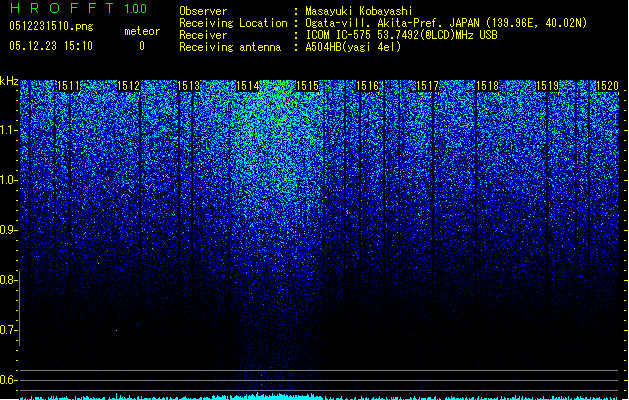Click the 1.0 kHz axis label
The image size is (629, 400).
click(x=8, y=180)
